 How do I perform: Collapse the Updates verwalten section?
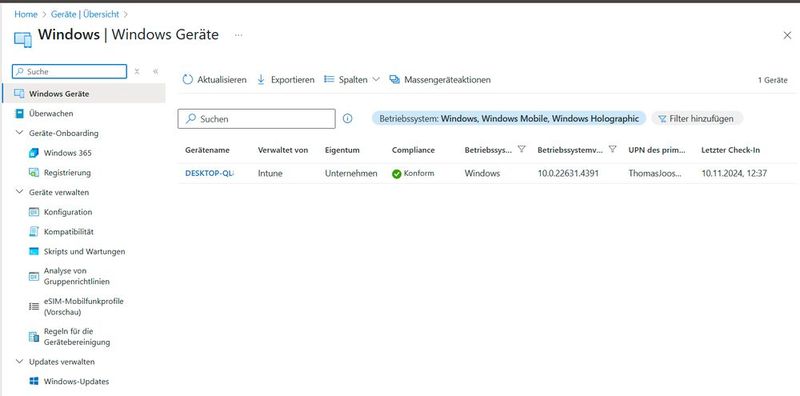[x=19, y=361]
